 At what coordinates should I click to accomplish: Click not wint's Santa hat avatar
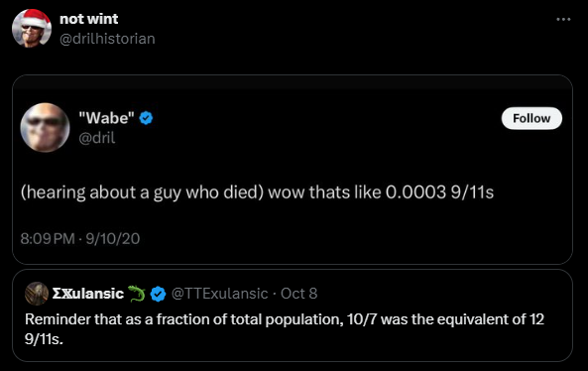pyautogui.click(x=32, y=28)
